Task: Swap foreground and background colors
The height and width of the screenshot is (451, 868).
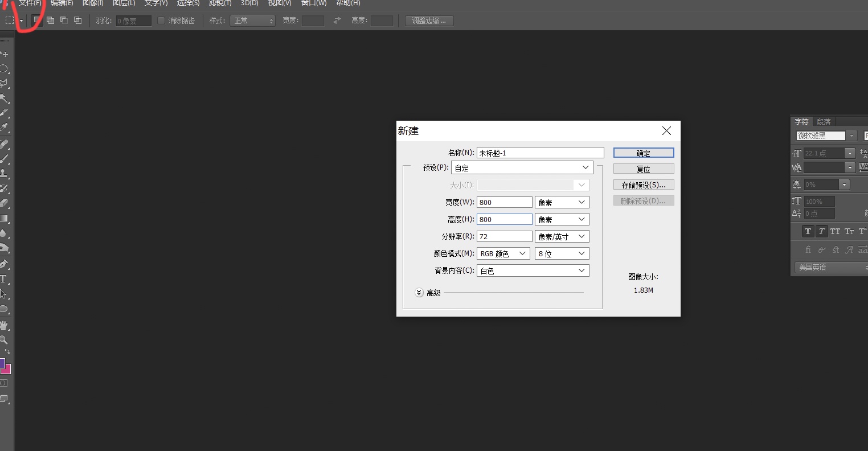Action: click(7, 352)
